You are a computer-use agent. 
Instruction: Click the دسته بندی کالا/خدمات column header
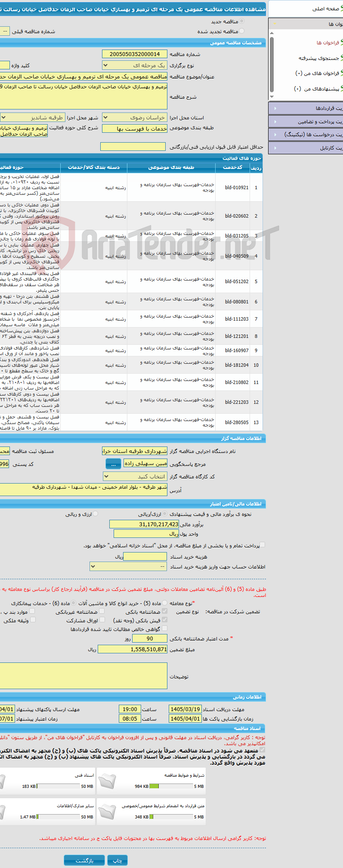[x=94, y=167]
